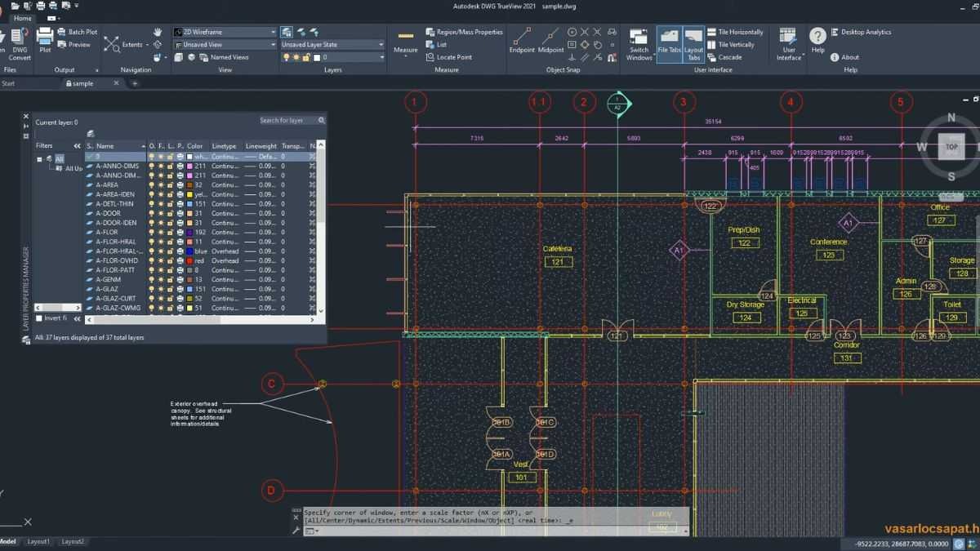Select the Pan hand tool
980x551 pixels.
(158, 32)
